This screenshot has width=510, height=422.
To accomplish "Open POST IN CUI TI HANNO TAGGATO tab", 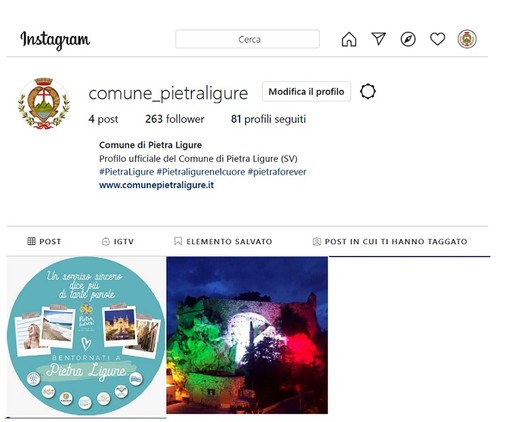I will (x=390, y=241).
